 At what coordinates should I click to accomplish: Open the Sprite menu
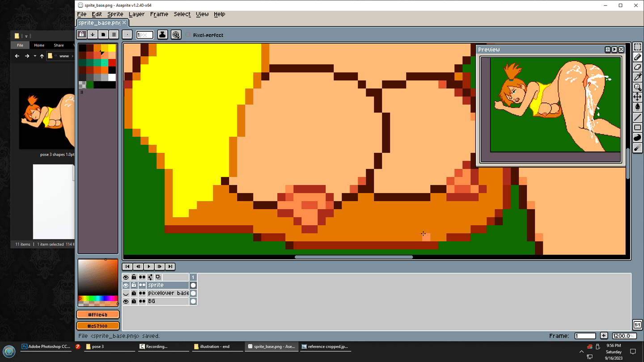115,14
